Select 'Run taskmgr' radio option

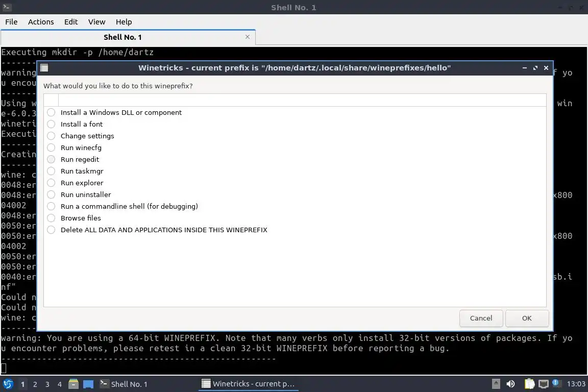coord(51,171)
